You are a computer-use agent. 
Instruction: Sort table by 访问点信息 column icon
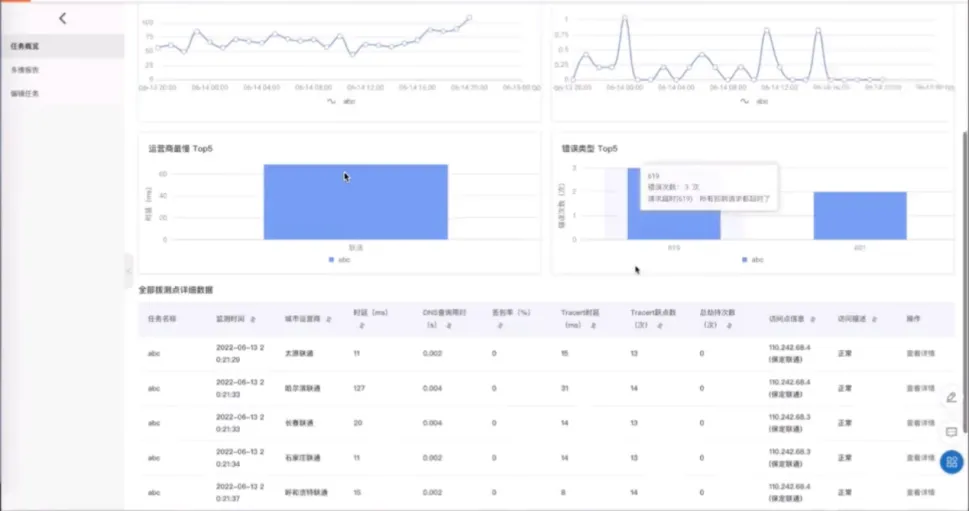click(813, 319)
